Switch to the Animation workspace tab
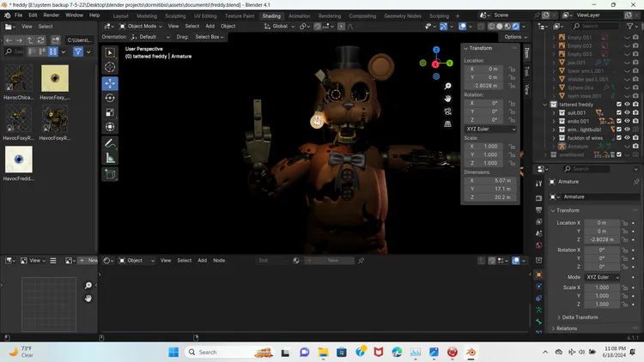 pos(299,16)
